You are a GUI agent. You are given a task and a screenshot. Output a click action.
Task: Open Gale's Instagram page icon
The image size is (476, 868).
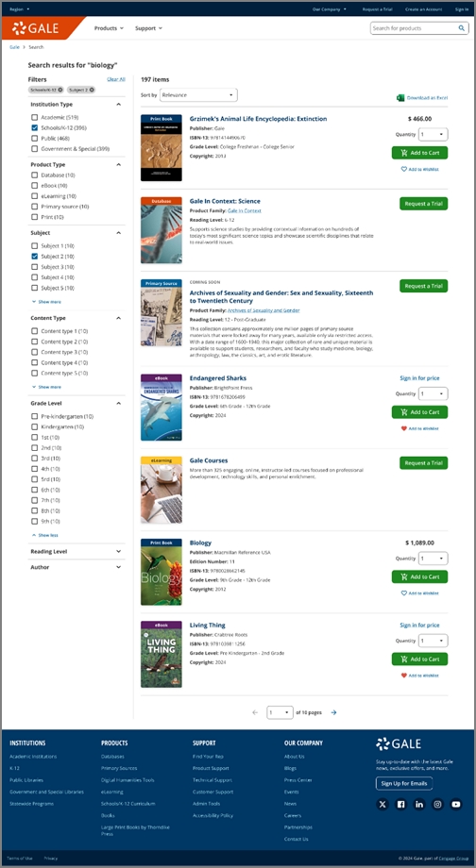438,805
